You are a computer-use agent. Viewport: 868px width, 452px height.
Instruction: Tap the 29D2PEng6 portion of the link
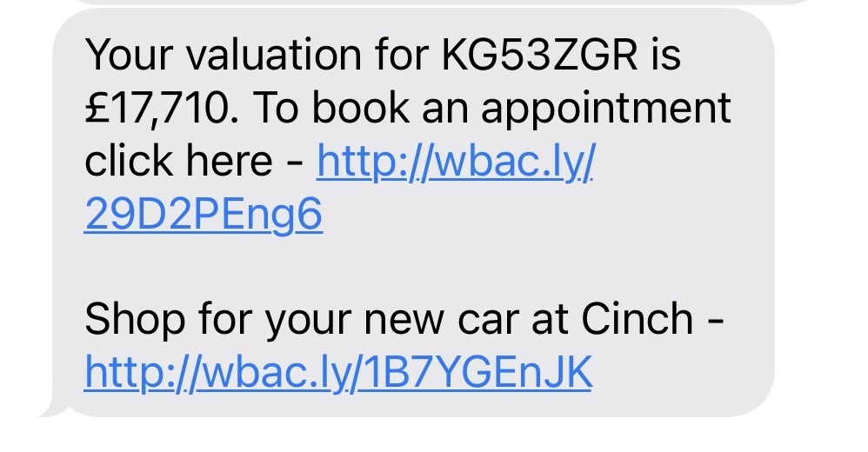point(204,215)
